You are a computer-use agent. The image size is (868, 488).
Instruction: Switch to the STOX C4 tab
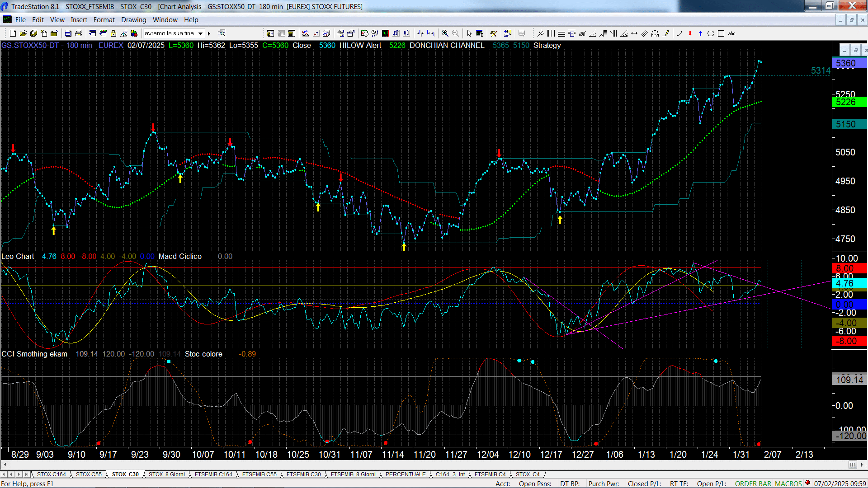(528, 474)
